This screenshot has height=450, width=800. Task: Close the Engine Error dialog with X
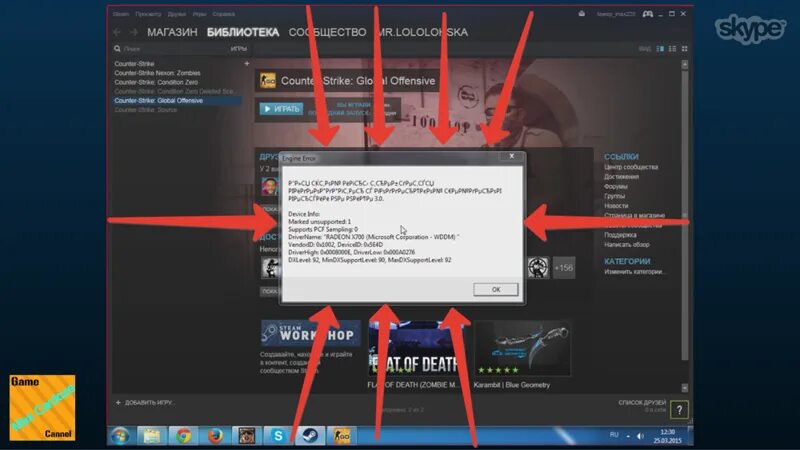pyautogui.click(x=512, y=156)
